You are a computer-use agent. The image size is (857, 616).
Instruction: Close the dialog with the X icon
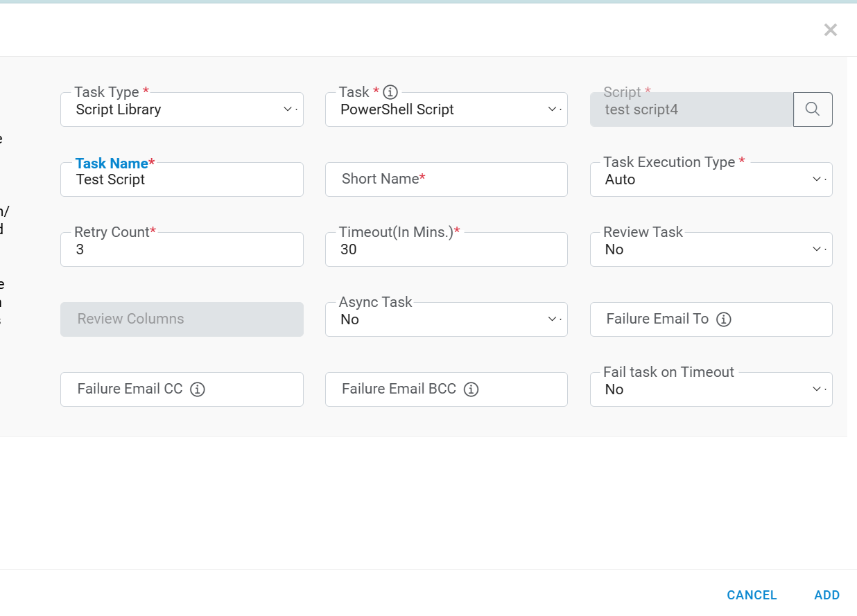(x=830, y=30)
